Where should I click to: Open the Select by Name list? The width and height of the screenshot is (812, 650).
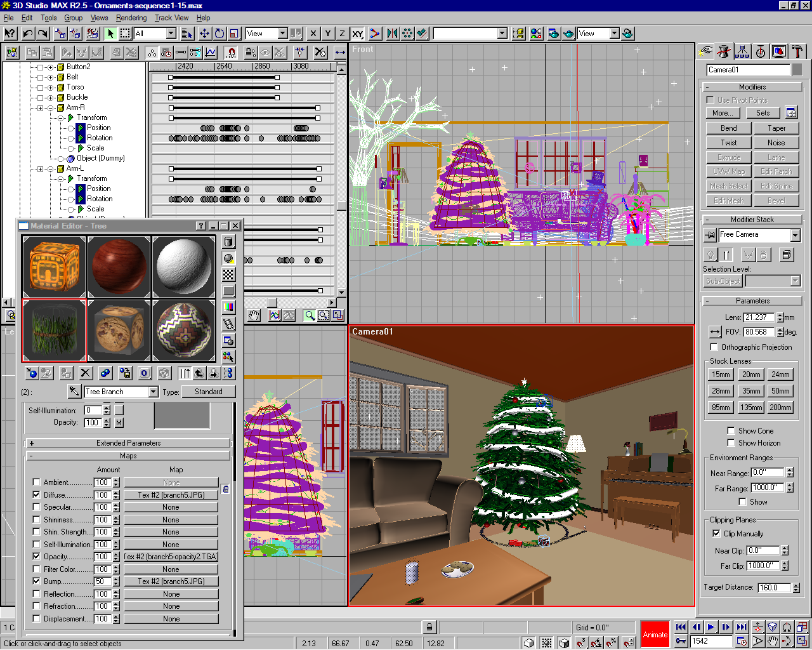point(187,34)
